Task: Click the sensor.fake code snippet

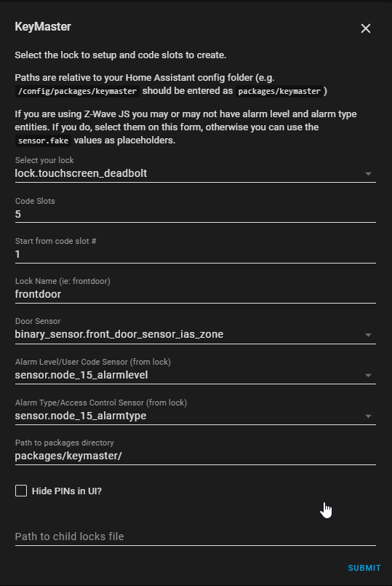Action: (x=44, y=140)
